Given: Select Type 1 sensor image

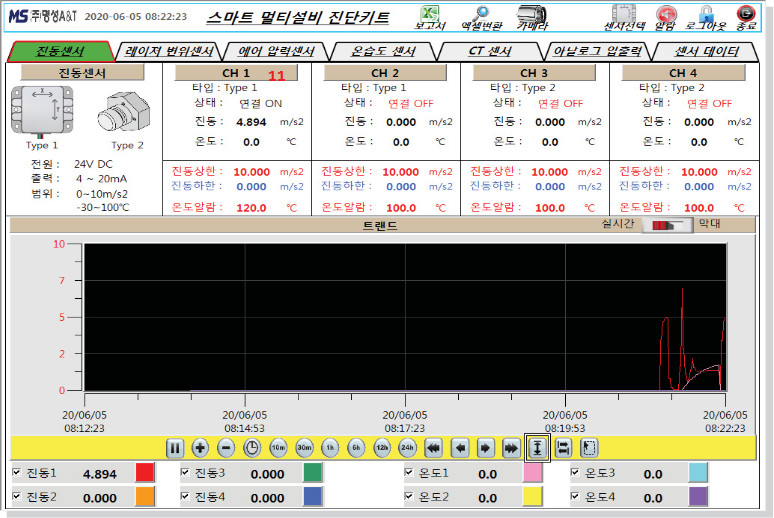Looking at the screenshot, I should click(x=42, y=112).
